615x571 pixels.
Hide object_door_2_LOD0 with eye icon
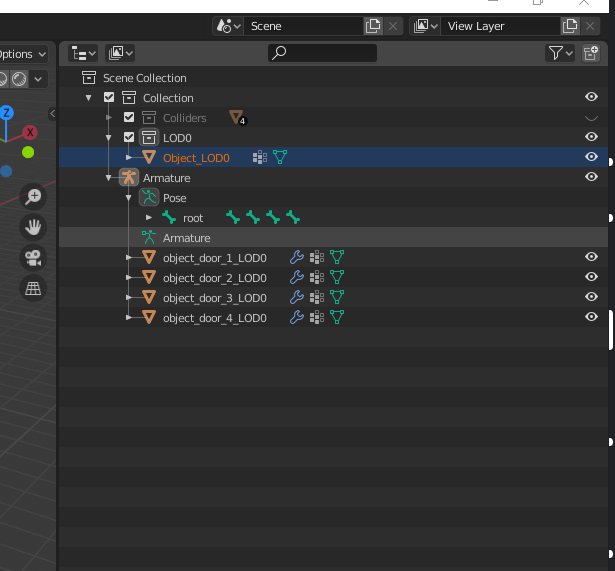tap(591, 277)
